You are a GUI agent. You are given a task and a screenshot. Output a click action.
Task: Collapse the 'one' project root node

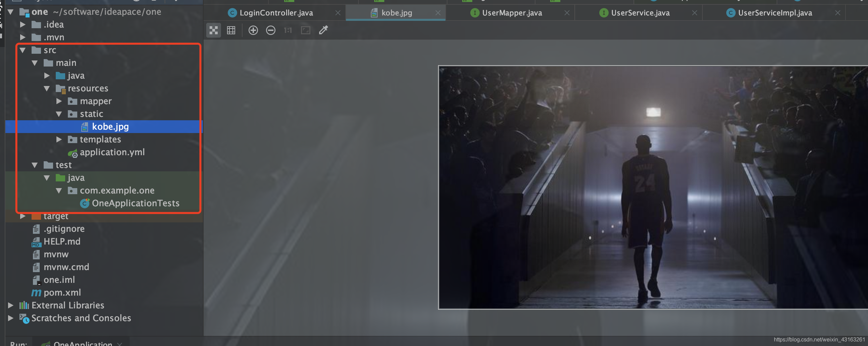[x=10, y=12]
